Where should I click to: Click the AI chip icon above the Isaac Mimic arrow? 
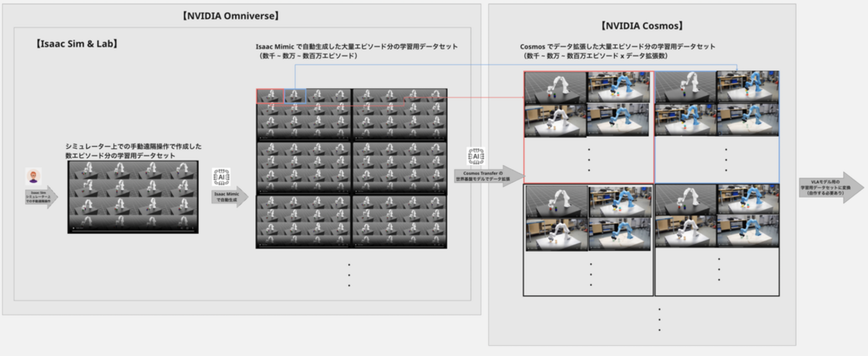(222, 177)
